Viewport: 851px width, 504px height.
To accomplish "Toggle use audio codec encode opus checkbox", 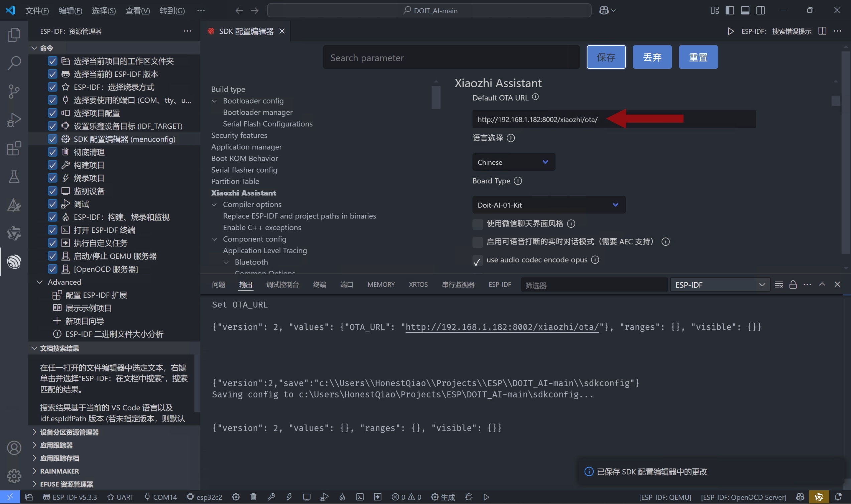I will 478,261.
